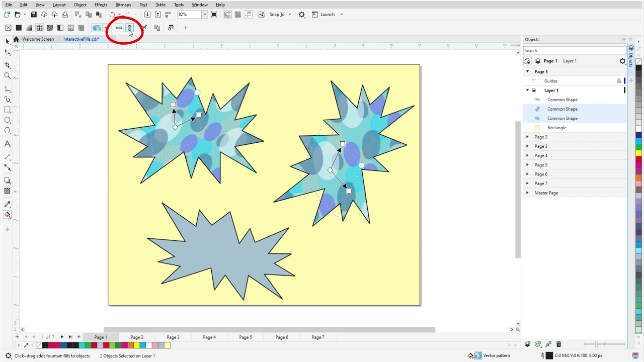
Task: Toggle Mirror tiles vertically
Action: pyautogui.click(x=129, y=28)
